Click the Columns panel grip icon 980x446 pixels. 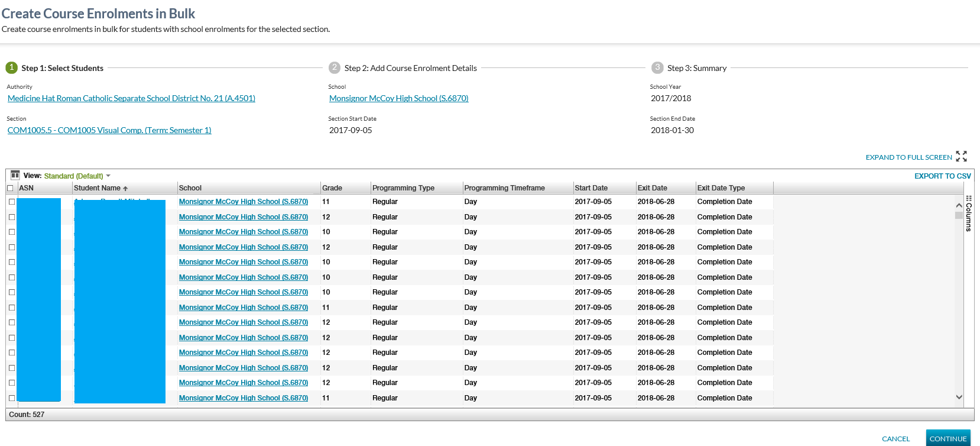968,198
